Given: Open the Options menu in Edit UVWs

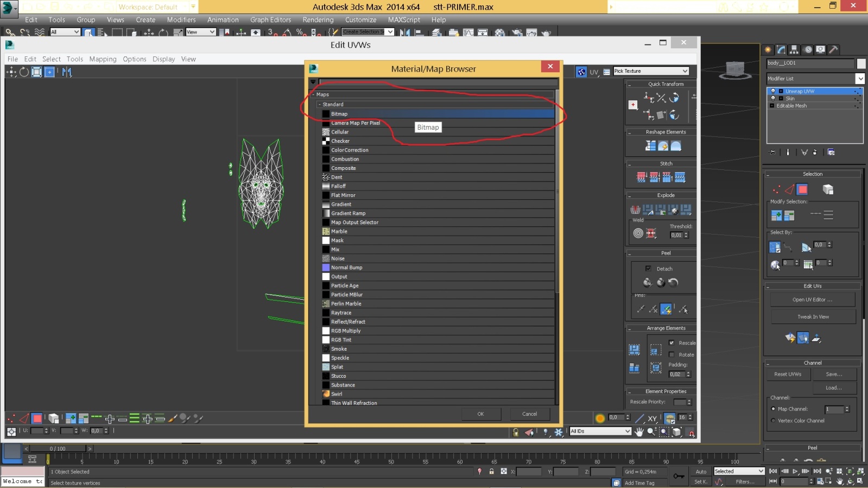Looking at the screenshot, I should pyautogui.click(x=135, y=59).
